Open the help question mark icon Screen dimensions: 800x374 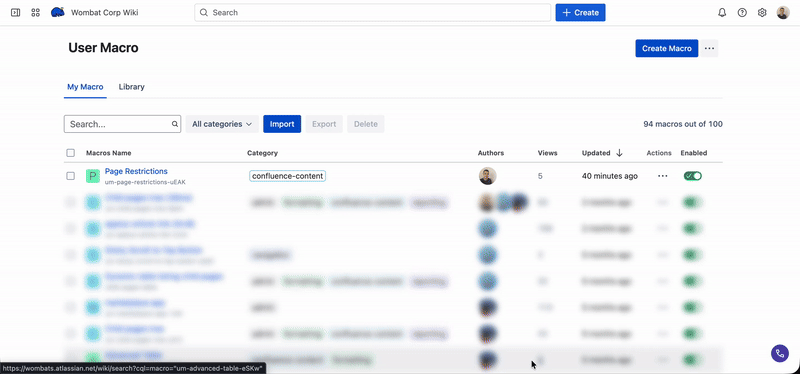(742, 13)
